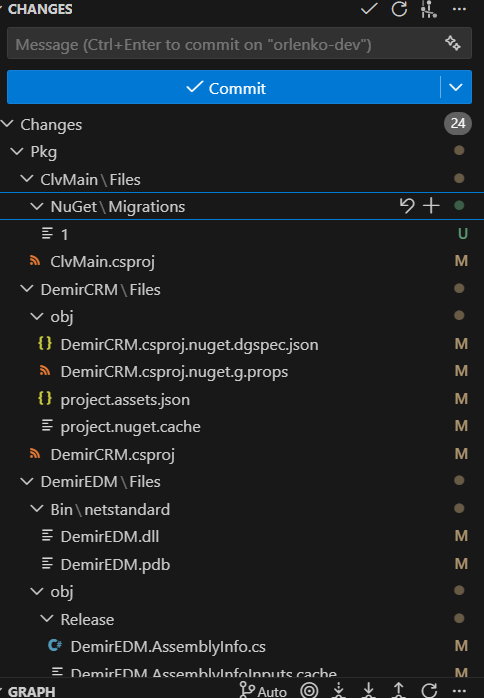Screen dimensions: 484x698
Task: Discard changes in NuGet\Migrations folder
Action: tap(407, 206)
